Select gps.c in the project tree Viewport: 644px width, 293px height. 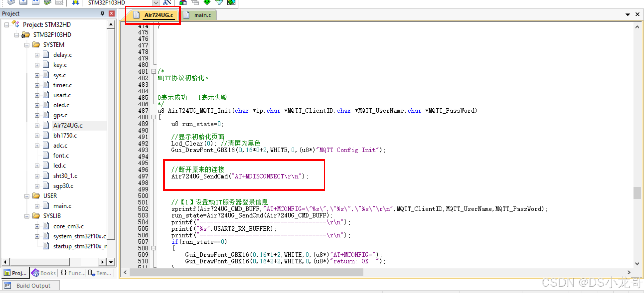60,115
